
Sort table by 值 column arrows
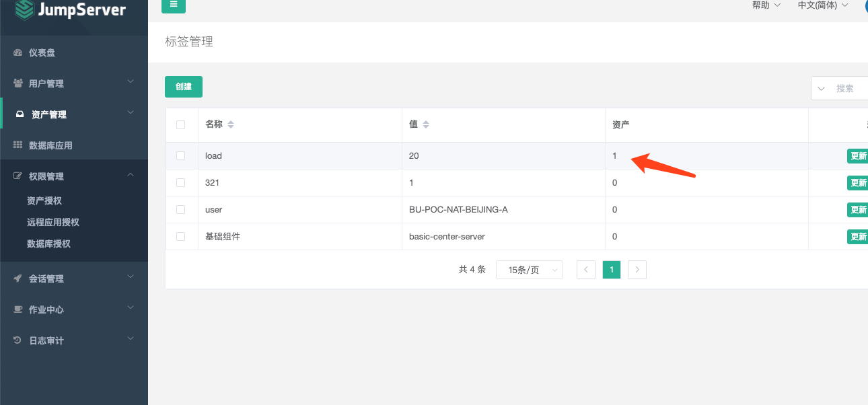426,124
